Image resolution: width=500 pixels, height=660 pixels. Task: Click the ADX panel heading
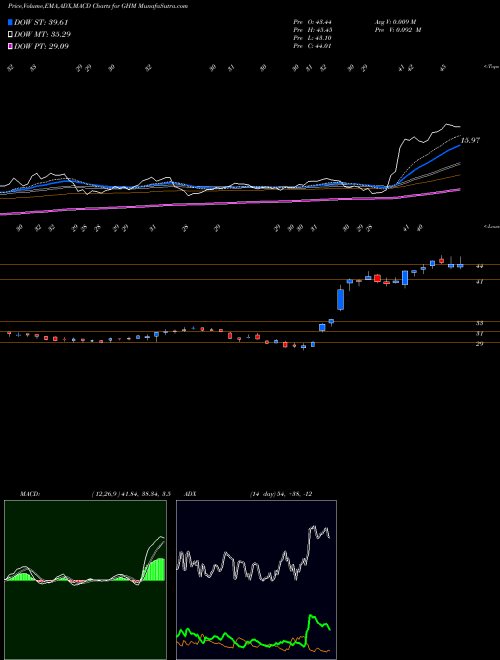pyautogui.click(x=190, y=494)
